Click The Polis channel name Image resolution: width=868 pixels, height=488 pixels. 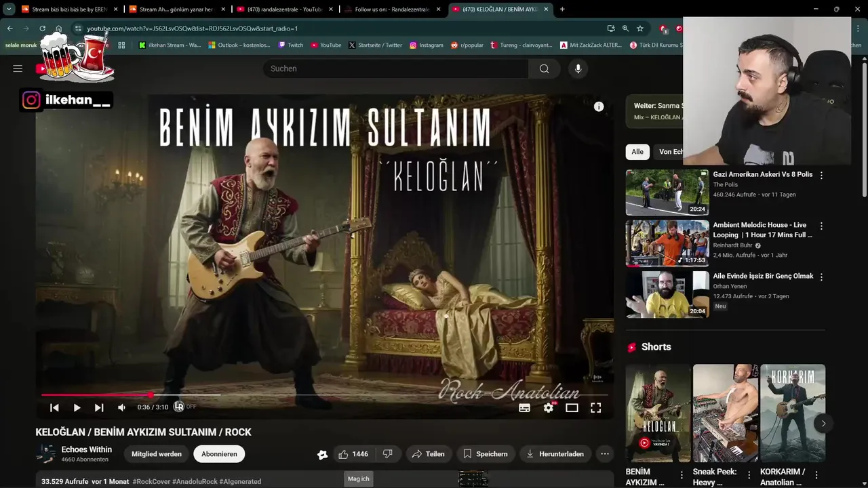point(725,184)
